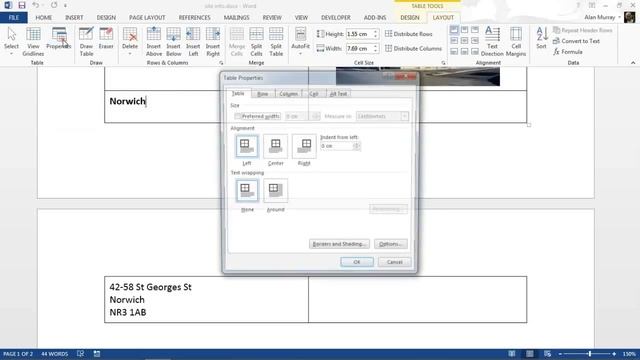
Task: Open the FILE menu
Action: [x=14, y=18]
